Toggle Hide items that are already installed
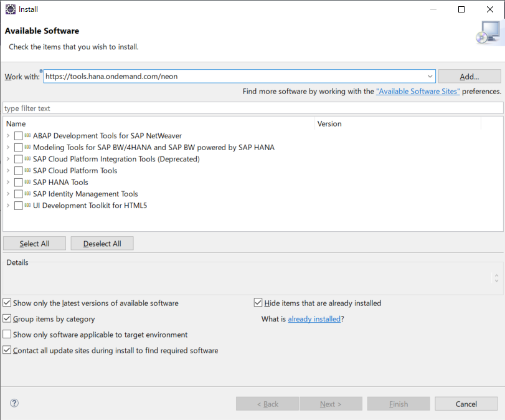 (x=258, y=303)
